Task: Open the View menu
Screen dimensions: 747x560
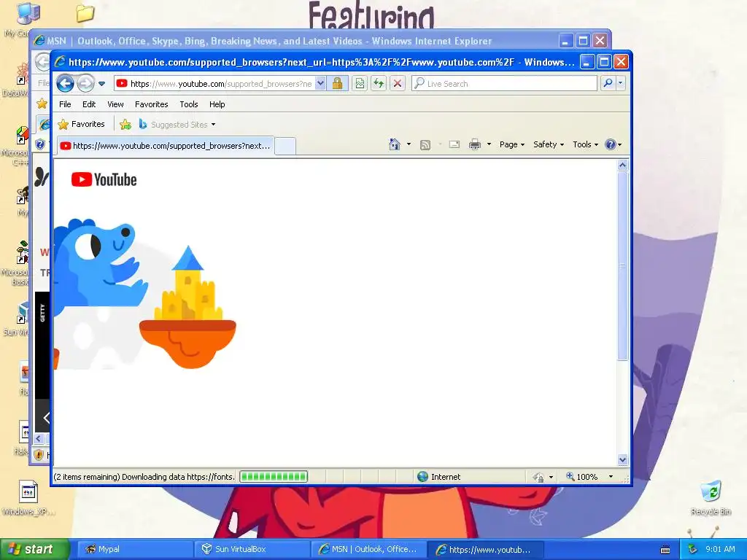Action: click(115, 104)
